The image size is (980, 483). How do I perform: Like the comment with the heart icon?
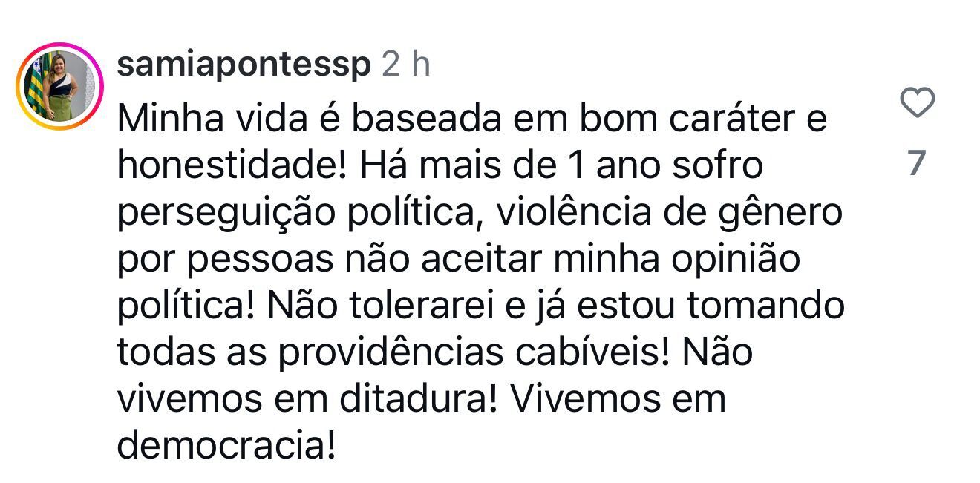[x=917, y=102]
